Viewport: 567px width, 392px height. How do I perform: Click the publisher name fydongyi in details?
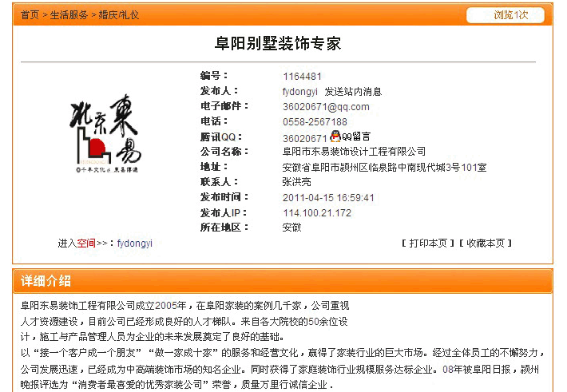300,92
